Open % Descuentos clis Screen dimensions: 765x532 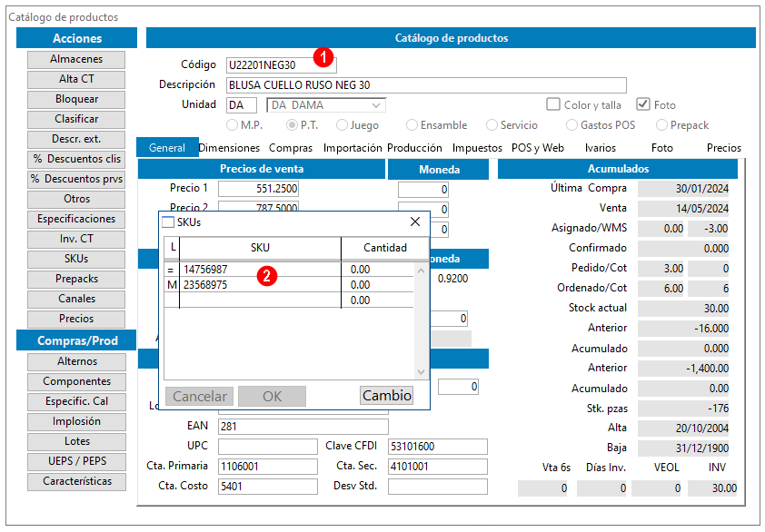tap(76, 160)
